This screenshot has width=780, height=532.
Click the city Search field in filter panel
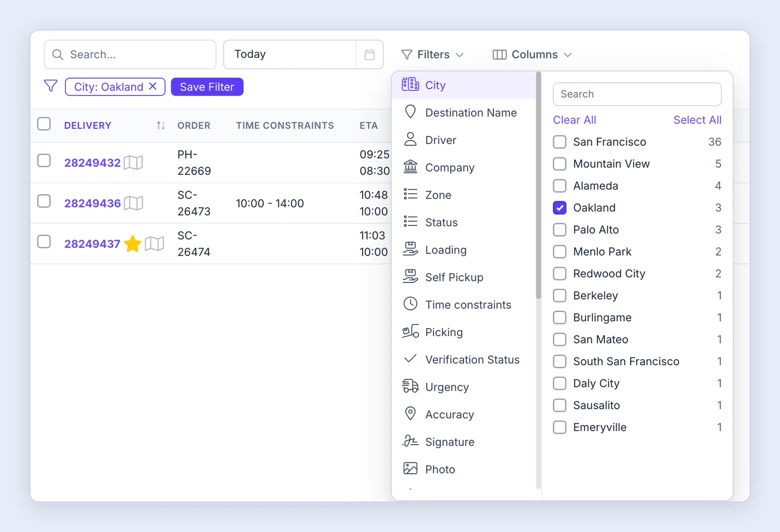point(637,94)
